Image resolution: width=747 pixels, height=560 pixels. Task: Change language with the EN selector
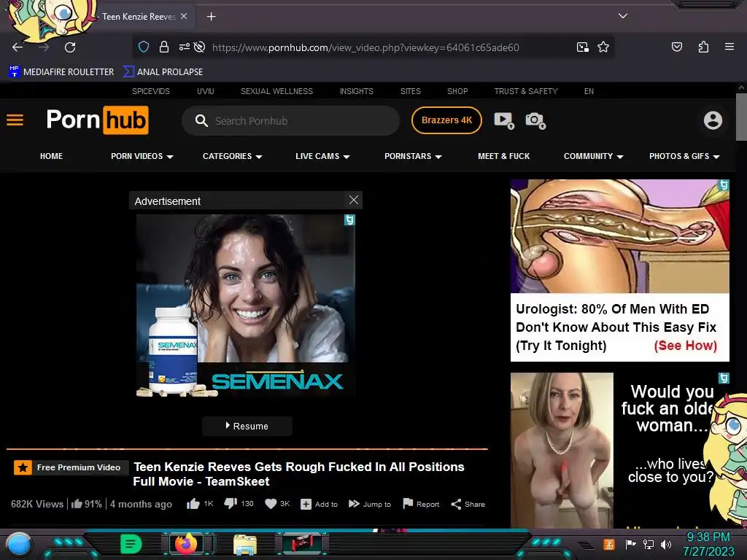click(589, 91)
